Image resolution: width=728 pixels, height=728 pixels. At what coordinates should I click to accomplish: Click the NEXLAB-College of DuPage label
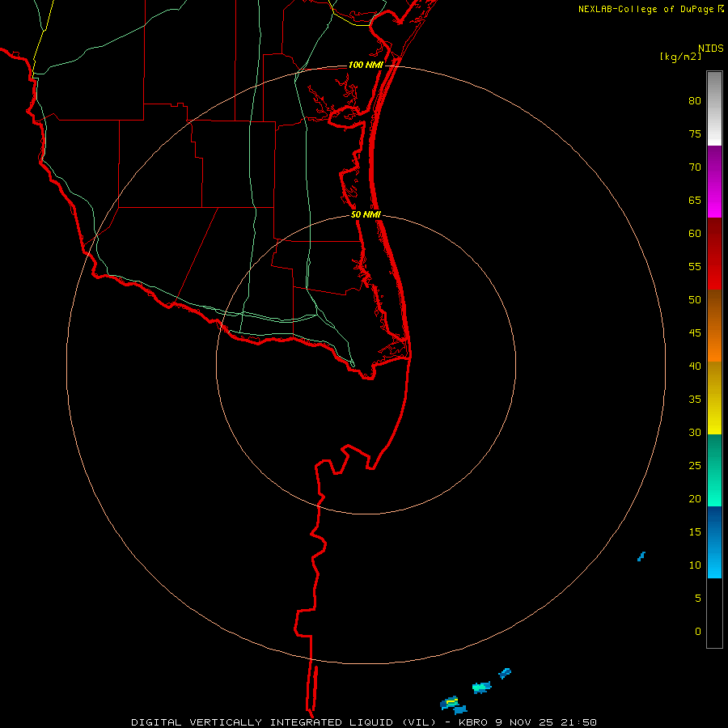[646, 9]
